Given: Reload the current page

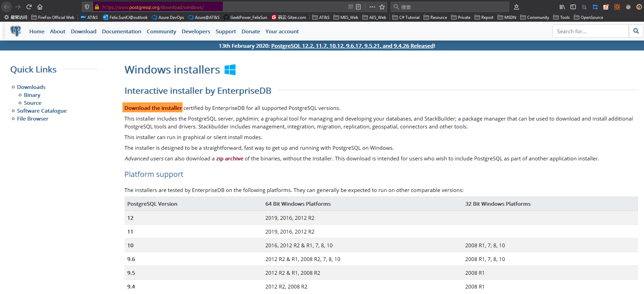Looking at the screenshot, I should [29, 7].
